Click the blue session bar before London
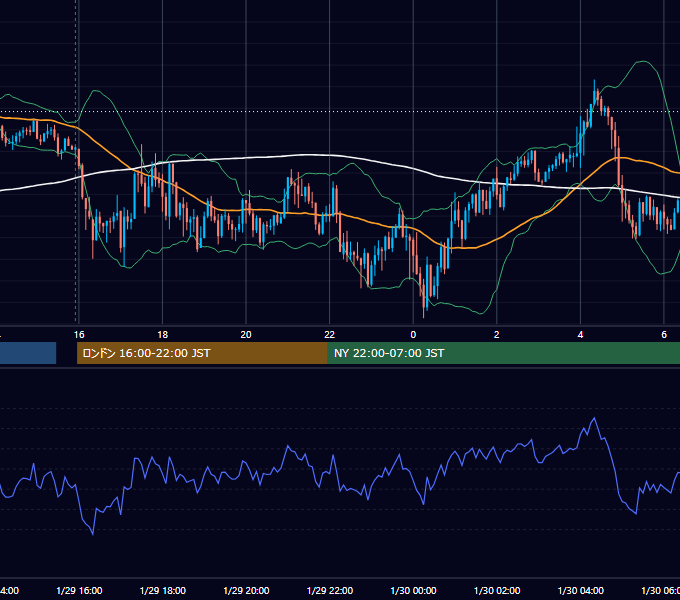Image resolution: width=680 pixels, height=600 pixels. pyautogui.click(x=28, y=353)
